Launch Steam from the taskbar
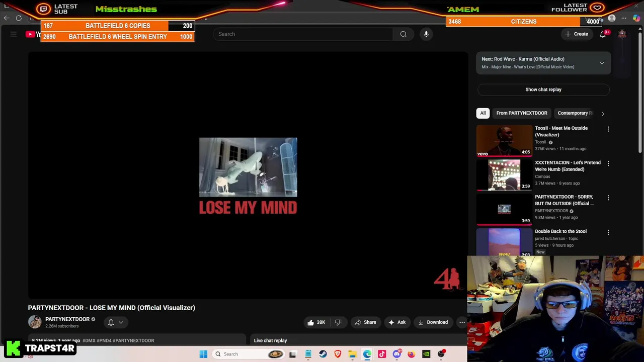 [x=323, y=354]
